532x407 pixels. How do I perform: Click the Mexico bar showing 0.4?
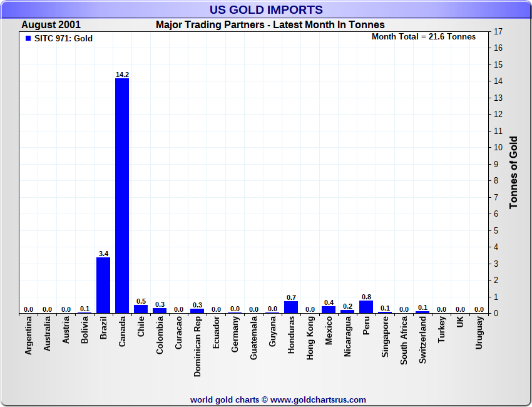[x=329, y=310]
